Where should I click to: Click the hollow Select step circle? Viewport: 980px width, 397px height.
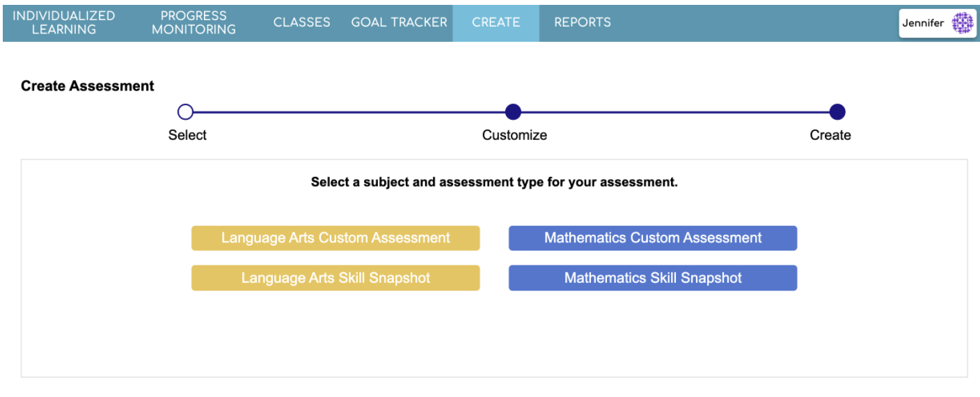pyautogui.click(x=185, y=111)
